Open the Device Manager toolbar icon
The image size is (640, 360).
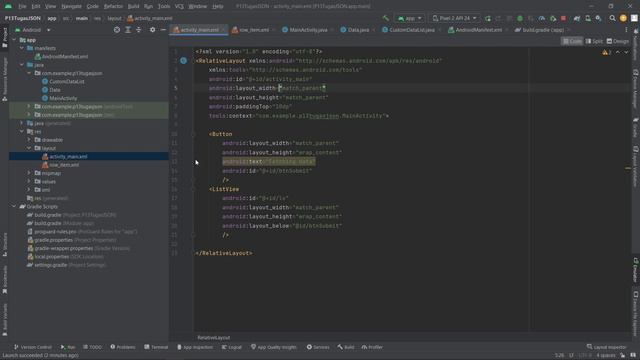pos(588,18)
